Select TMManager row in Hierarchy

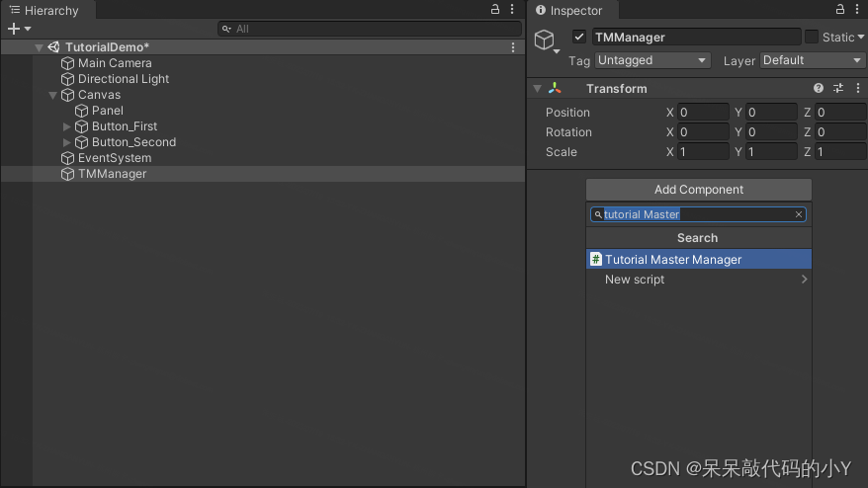(263, 174)
